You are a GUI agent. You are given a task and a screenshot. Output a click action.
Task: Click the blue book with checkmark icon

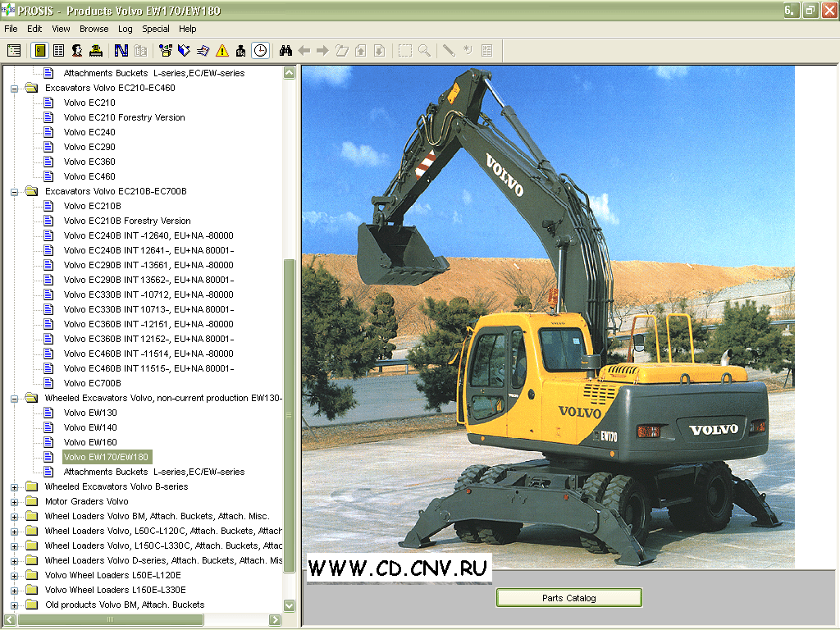pos(184,51)
